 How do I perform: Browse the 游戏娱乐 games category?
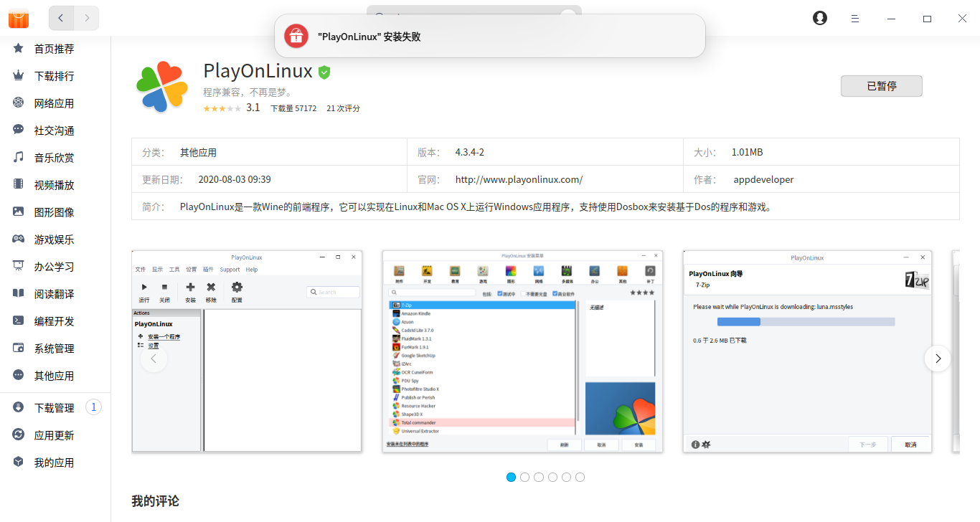coord(55,239)
